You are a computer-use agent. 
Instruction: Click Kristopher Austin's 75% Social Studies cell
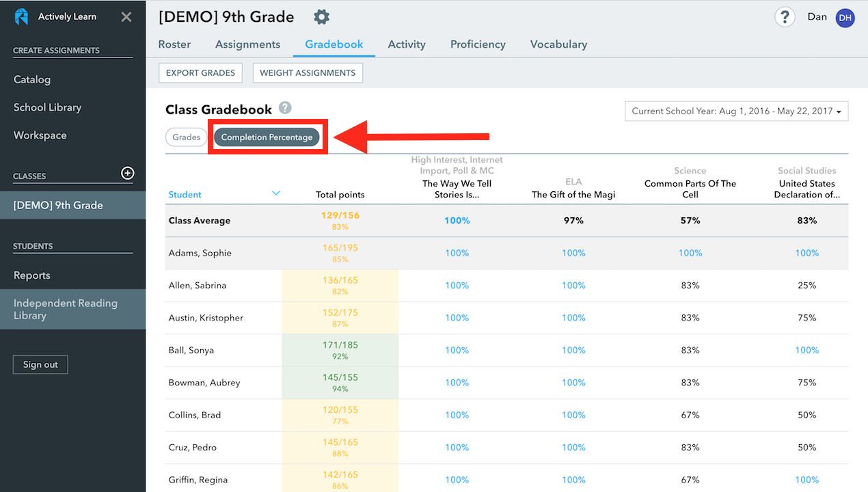807,318
